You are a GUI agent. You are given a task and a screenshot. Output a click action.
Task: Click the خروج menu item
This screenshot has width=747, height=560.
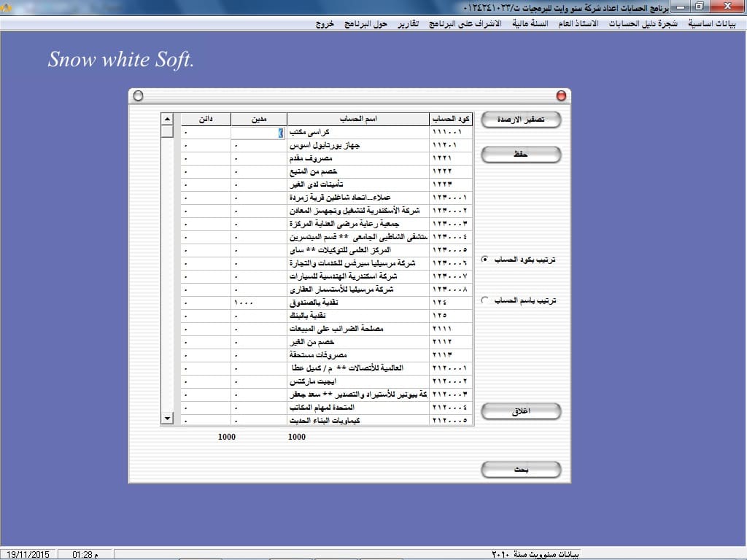[x=325, y=23]
